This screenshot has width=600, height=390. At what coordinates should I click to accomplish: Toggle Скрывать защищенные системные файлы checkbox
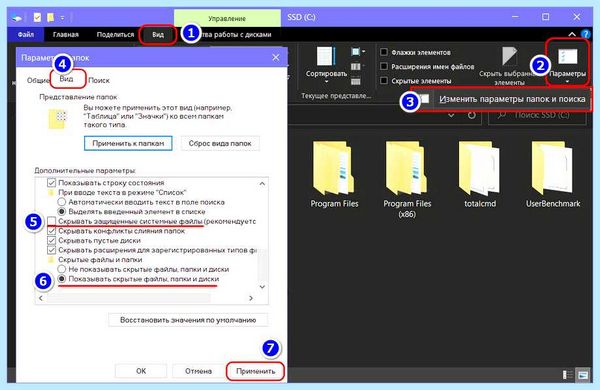51,221
